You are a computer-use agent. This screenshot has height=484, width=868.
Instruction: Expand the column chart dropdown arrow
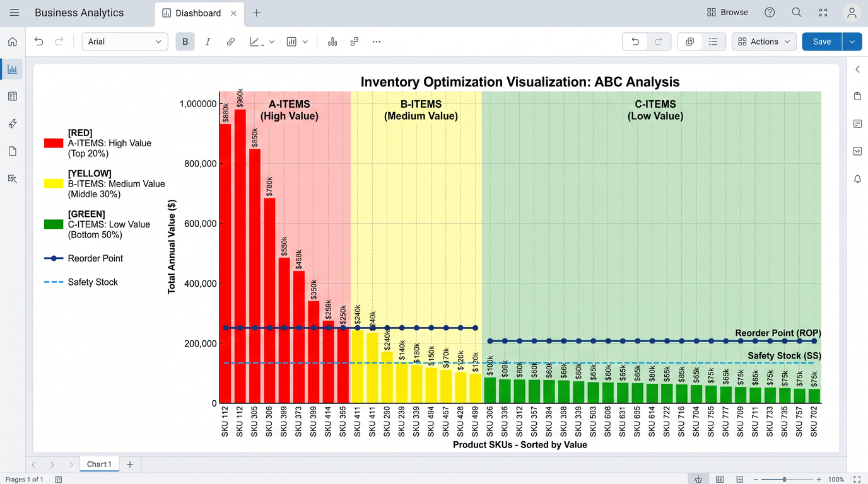[305, 42]
